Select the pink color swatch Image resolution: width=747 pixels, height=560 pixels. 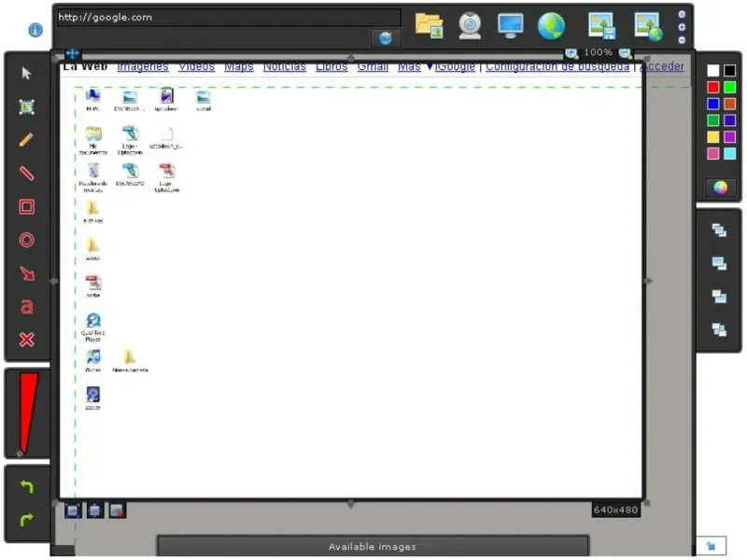coord(713,154)
